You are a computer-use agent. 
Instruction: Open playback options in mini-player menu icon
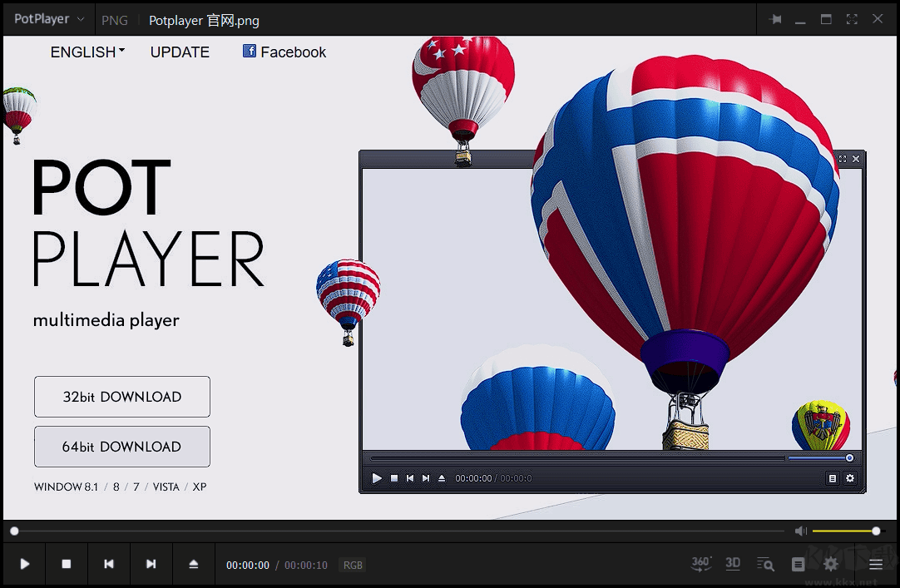tap(832, 478)
